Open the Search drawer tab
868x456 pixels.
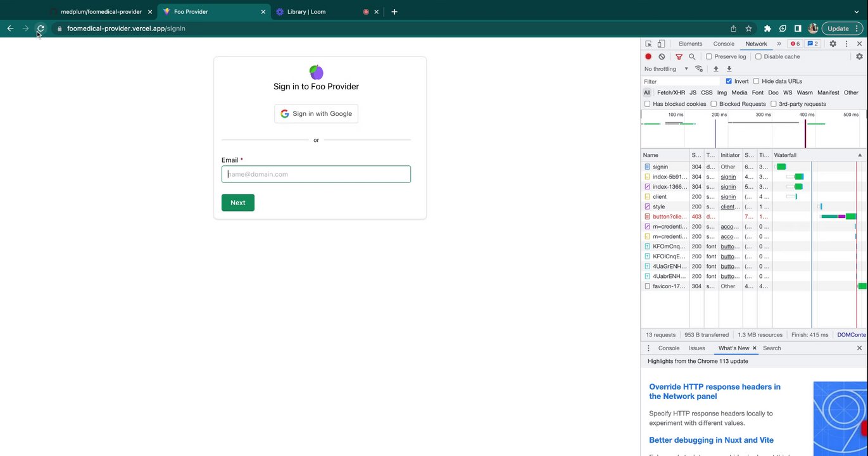pyautogui.click(x=772, y=348)
